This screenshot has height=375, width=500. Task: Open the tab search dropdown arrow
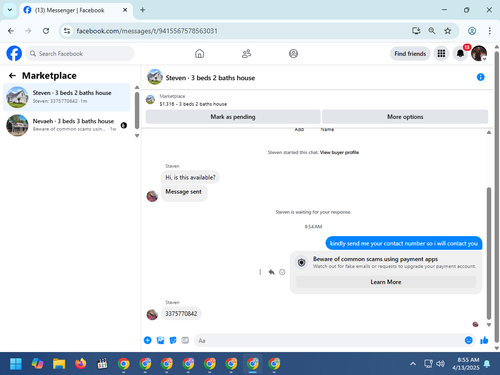pyautogui.click(x=10, y=10)
